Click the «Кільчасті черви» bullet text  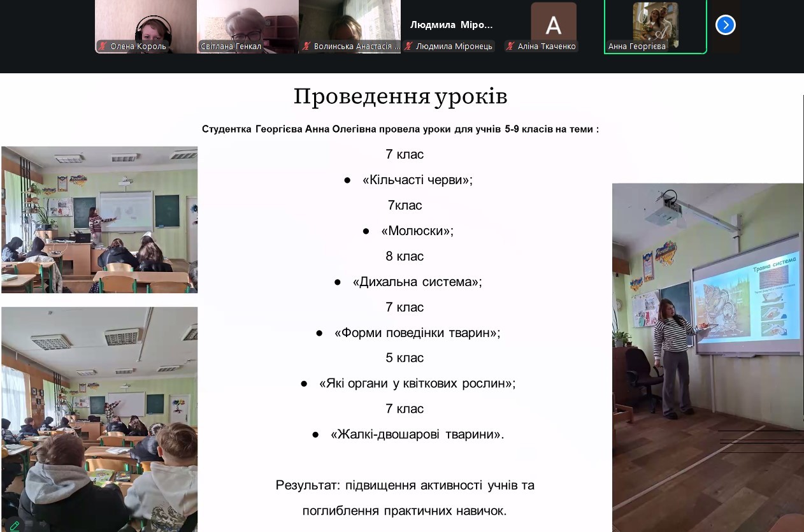tap(417, 180)
